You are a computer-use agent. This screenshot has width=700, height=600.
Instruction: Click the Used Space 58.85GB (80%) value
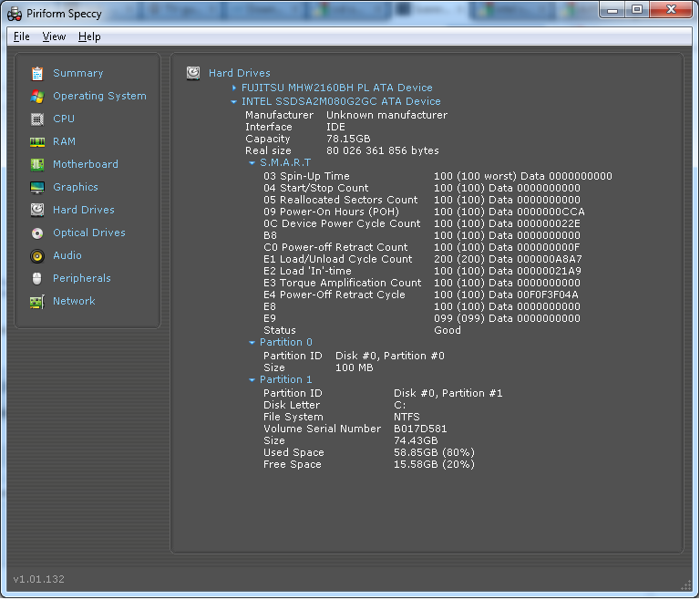[x=434, y=452]
